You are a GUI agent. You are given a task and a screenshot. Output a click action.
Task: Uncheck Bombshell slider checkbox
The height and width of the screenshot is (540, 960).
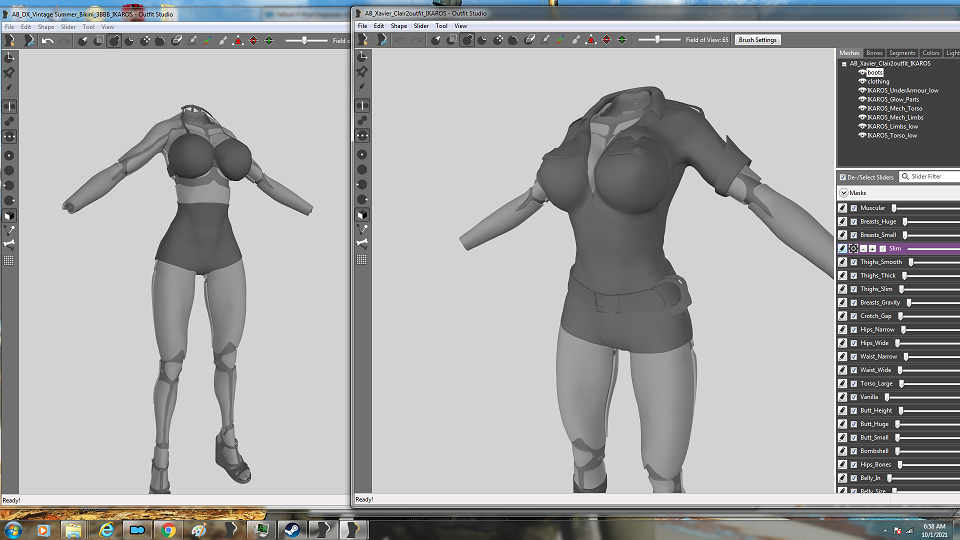click(x=854, y=451)
